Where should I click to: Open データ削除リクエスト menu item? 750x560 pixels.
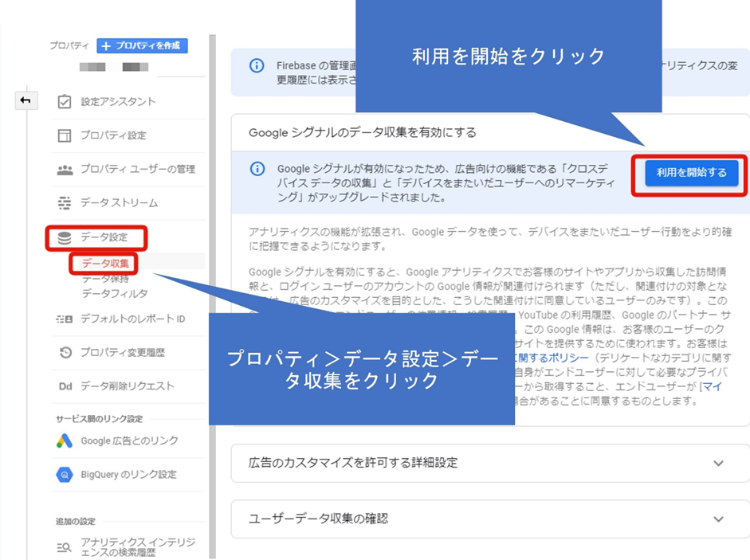coord(128,386)
